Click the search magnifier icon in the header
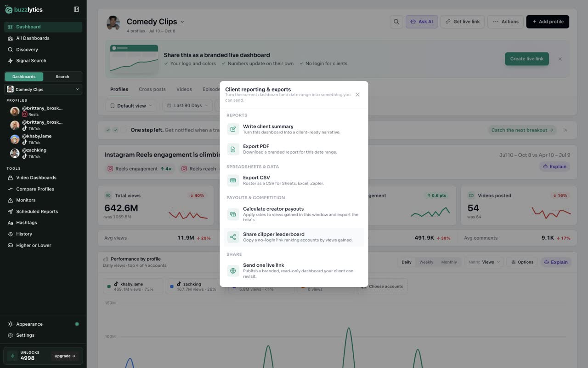Image resolution: width=588 pixels, height=368 pixels. tap(396, 22)
